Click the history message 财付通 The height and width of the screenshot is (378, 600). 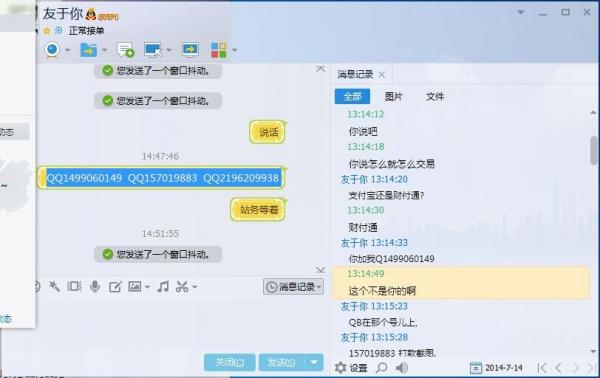363,228
